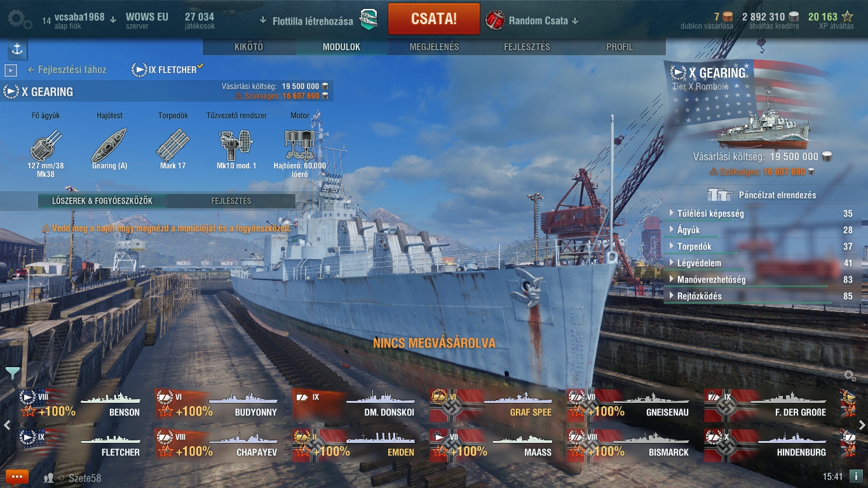Select the Mark 17 torpedoes module
868x488 pixels.
coord(173,146)
